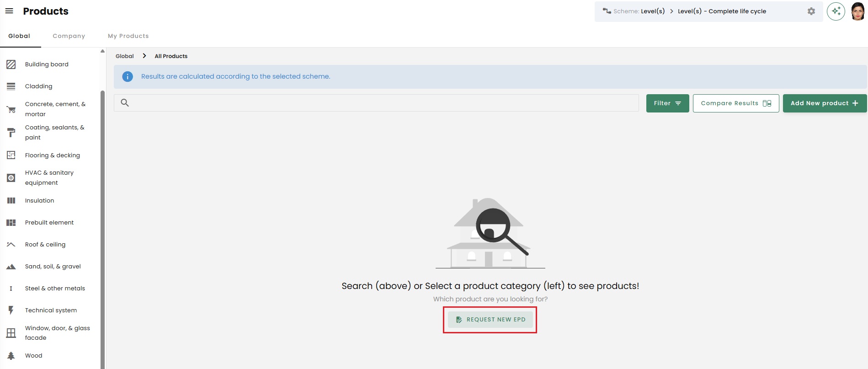Select the Building board category icon
868x369 pixels.
pos(11,64)
